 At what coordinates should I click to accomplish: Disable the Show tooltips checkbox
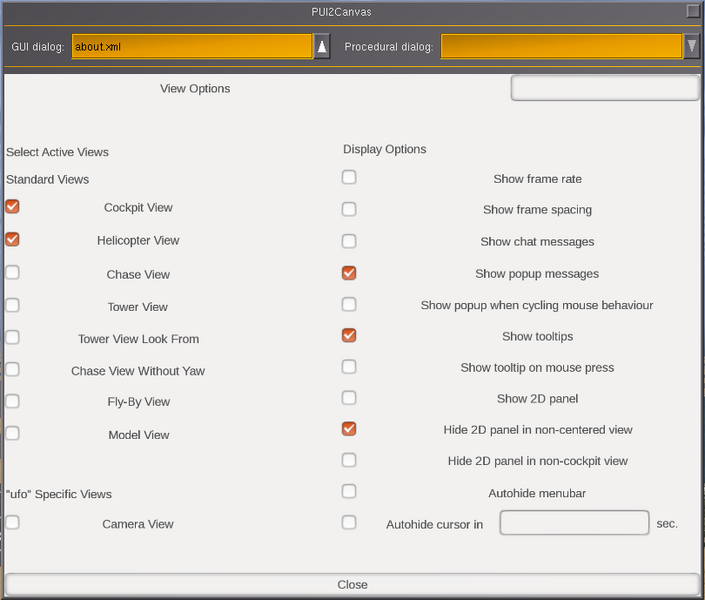[x=349, y=335]
